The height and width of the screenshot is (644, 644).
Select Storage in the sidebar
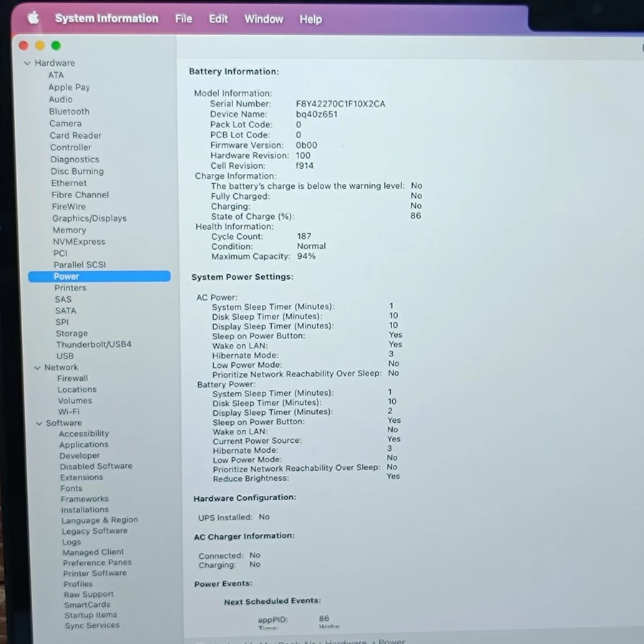72,333
